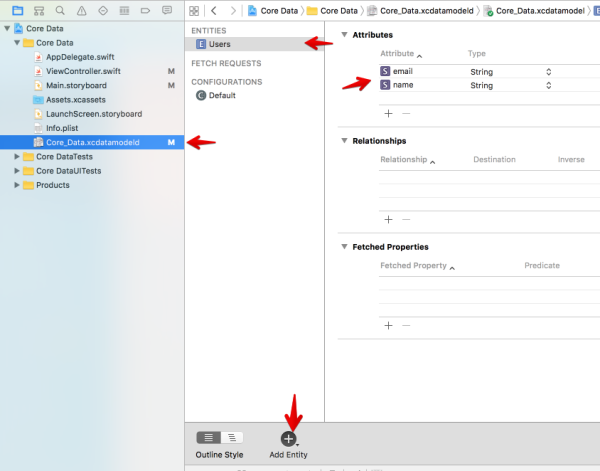Switch to hierarchical outline style
600x471 pixels.
pos(231,438)
